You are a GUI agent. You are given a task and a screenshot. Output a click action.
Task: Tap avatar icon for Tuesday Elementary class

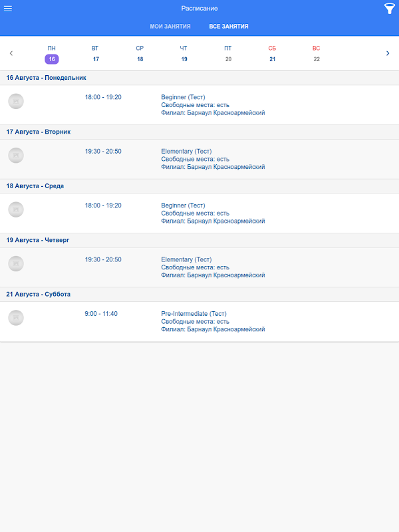pyautogui.click(x=17, y=155)
